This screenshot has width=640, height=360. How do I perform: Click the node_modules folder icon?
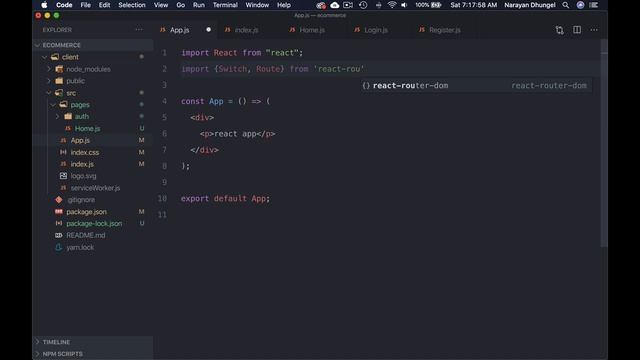pos(59,69)
